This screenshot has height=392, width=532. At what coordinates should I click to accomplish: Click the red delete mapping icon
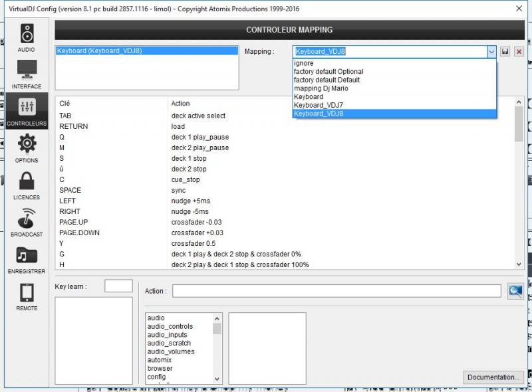tap(519, 51)
